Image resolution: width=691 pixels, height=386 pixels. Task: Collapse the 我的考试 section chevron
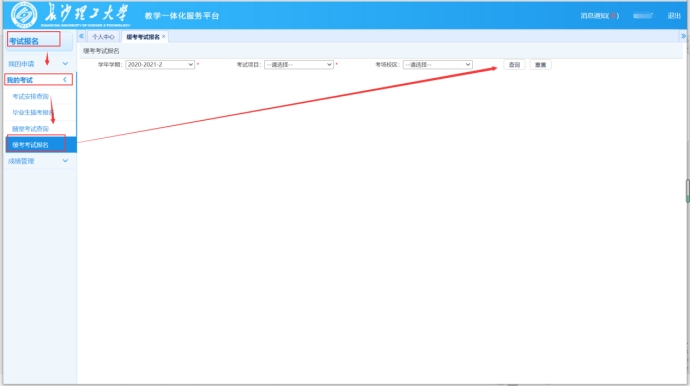click(x=65, y=80)
